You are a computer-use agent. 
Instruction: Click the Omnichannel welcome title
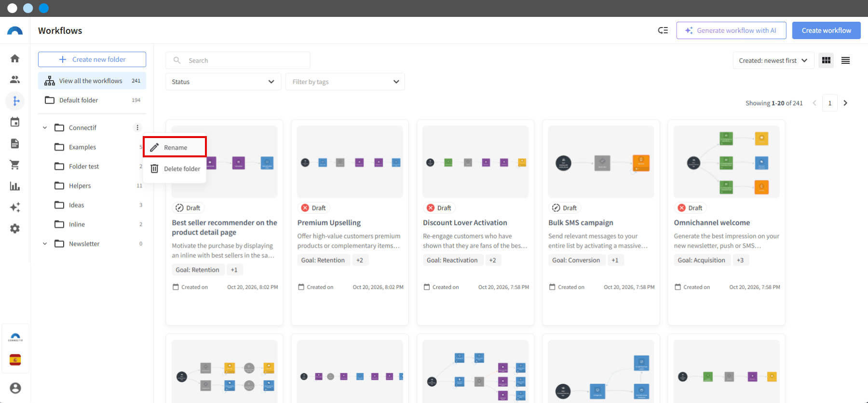(712, 222)
